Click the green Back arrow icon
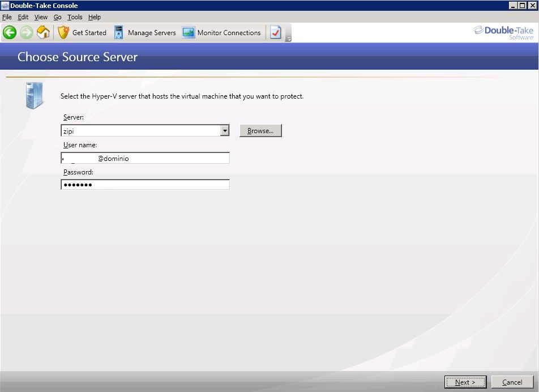Viewport: 539px width, 392px height. pyautogui.click(x=10, y=33)
